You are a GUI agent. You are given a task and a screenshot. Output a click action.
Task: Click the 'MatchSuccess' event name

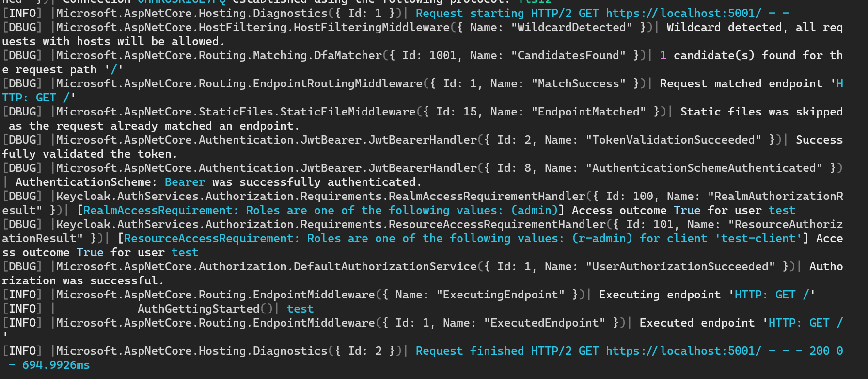click(579, 83)
